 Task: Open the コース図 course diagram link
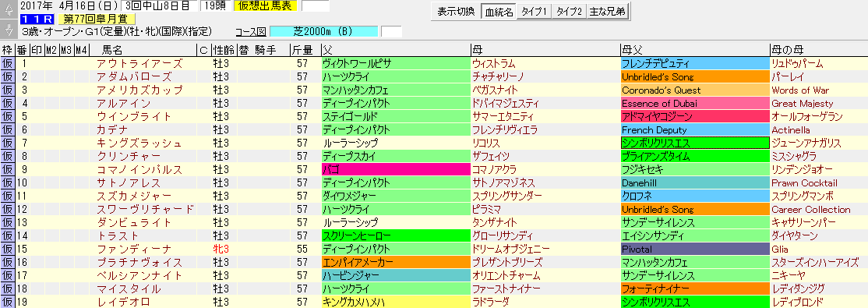(x=252, y=32)
